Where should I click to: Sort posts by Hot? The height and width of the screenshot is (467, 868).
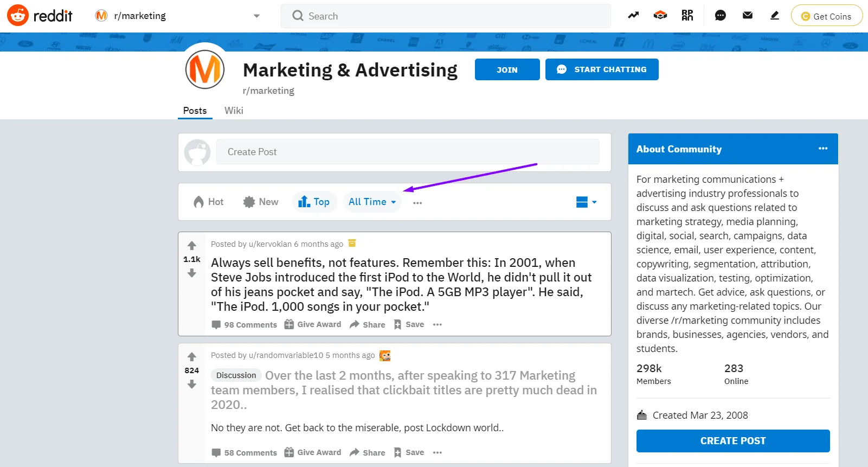tap(209, 202)
